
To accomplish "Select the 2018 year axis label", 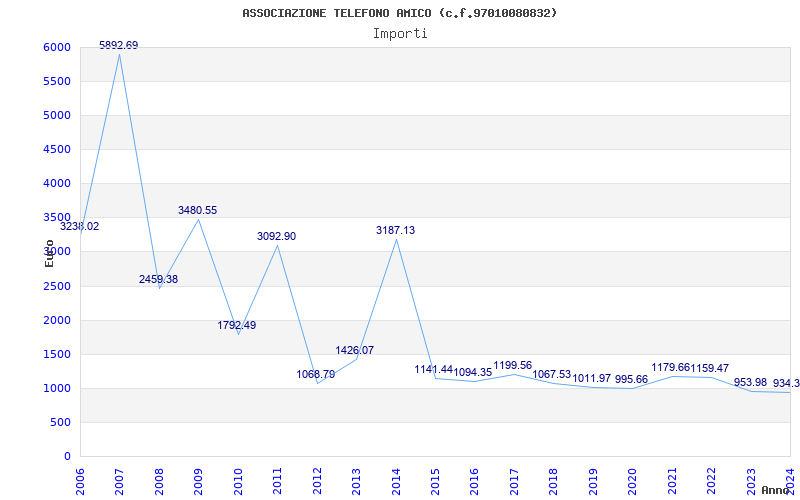I will click(553, 481).
